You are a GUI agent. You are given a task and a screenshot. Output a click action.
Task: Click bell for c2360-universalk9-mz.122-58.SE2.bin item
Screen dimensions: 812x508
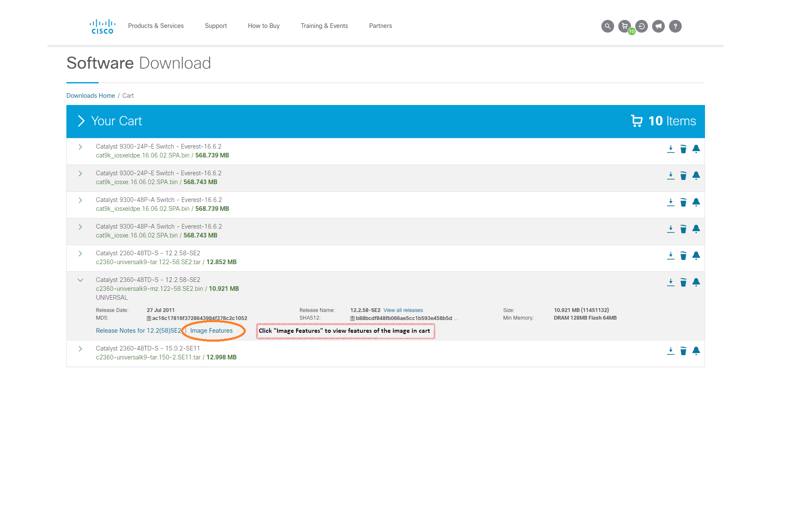coord(696,282)
